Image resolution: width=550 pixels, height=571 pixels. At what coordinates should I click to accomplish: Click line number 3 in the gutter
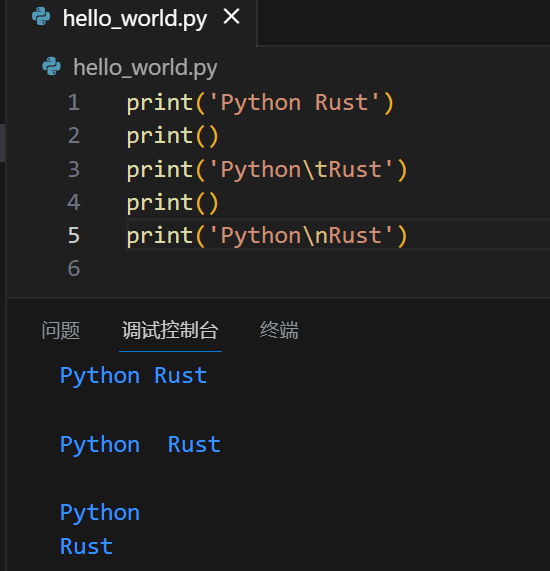[x=74, y=169]
